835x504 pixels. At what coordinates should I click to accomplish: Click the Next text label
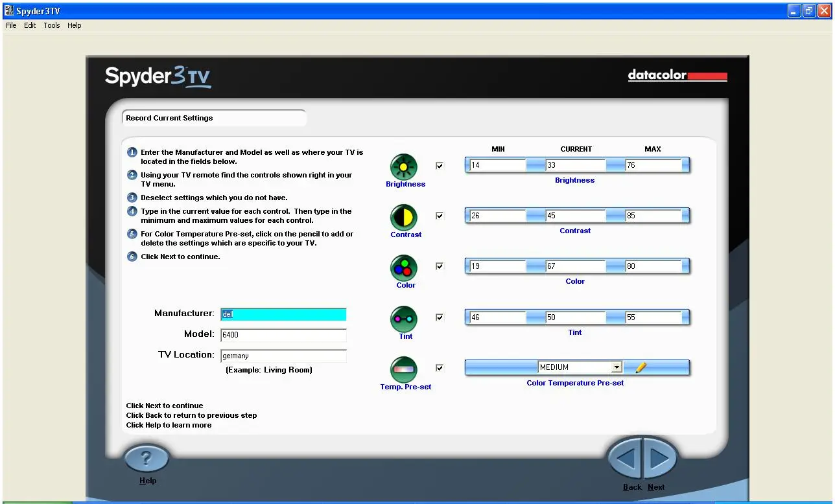click(656, 487)
